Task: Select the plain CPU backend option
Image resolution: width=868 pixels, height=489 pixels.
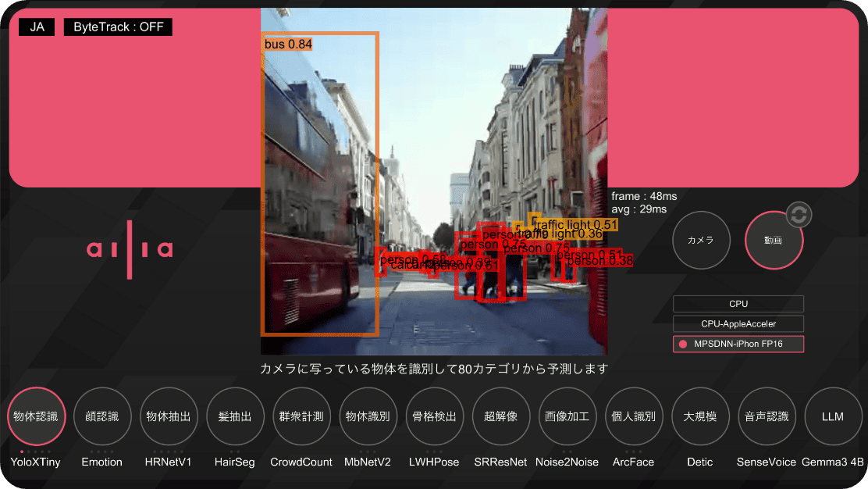Action: click(738, 303)
